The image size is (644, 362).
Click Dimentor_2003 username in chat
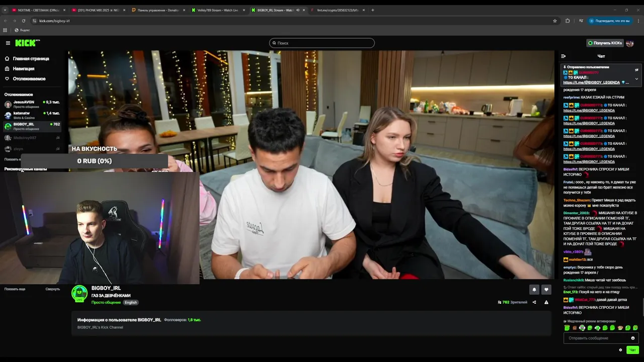coord(576,213)
